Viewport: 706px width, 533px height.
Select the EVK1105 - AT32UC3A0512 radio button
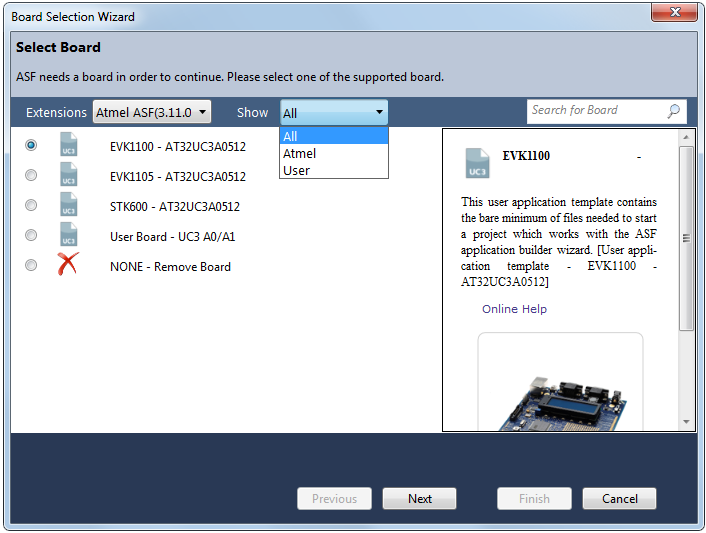(x=31, y=175)
